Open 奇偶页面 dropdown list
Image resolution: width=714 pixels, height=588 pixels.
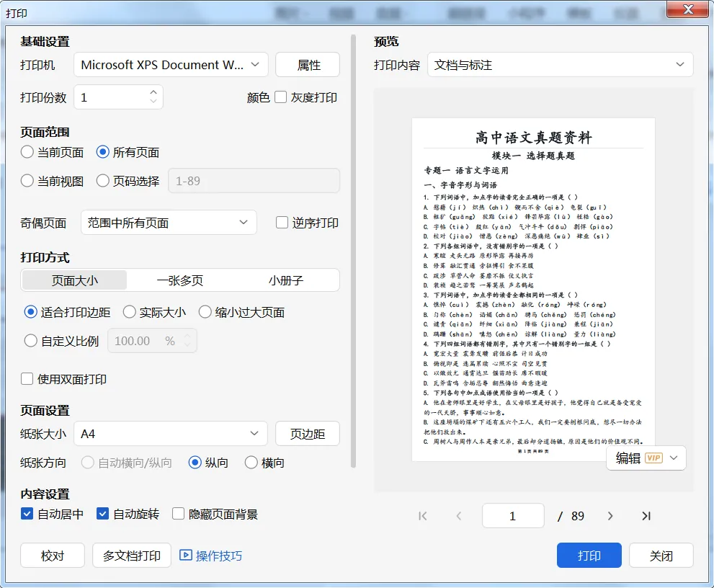pyautogui.click(x=169, y=222)
